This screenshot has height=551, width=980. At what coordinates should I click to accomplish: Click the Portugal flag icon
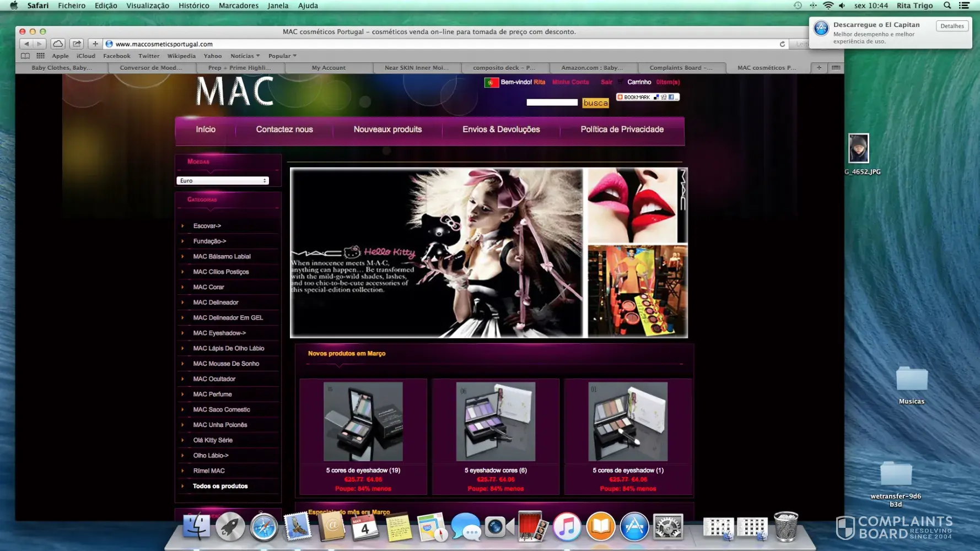click(x=491, y=82)
